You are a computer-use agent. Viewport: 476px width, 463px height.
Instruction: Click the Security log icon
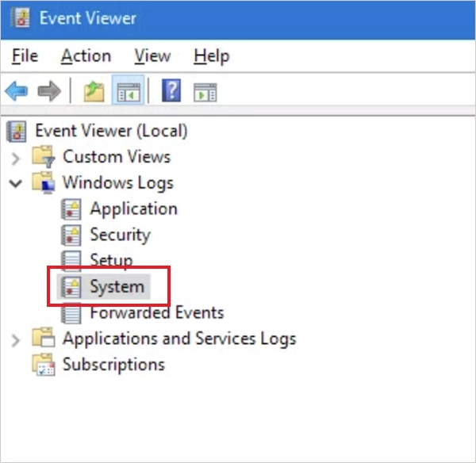(71, 235)
